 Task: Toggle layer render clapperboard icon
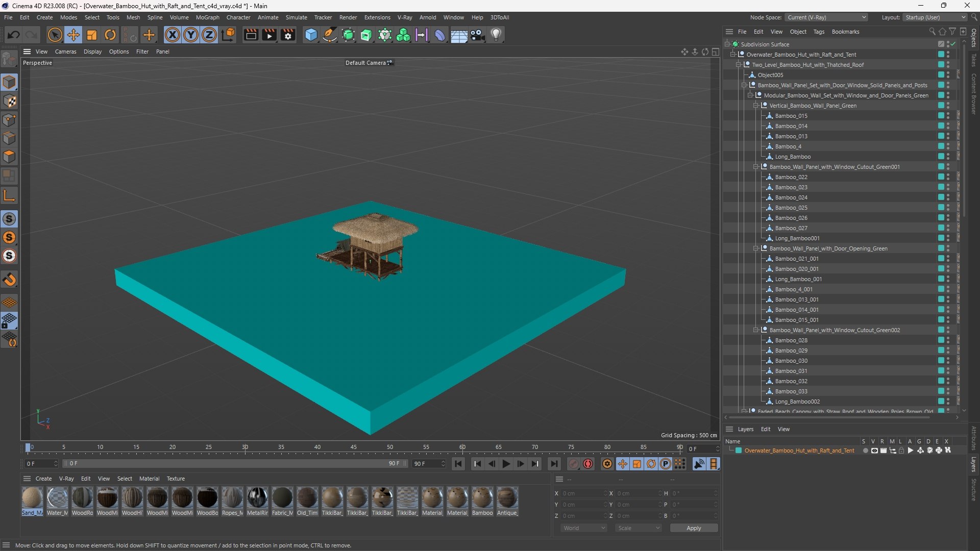point(884,450)
